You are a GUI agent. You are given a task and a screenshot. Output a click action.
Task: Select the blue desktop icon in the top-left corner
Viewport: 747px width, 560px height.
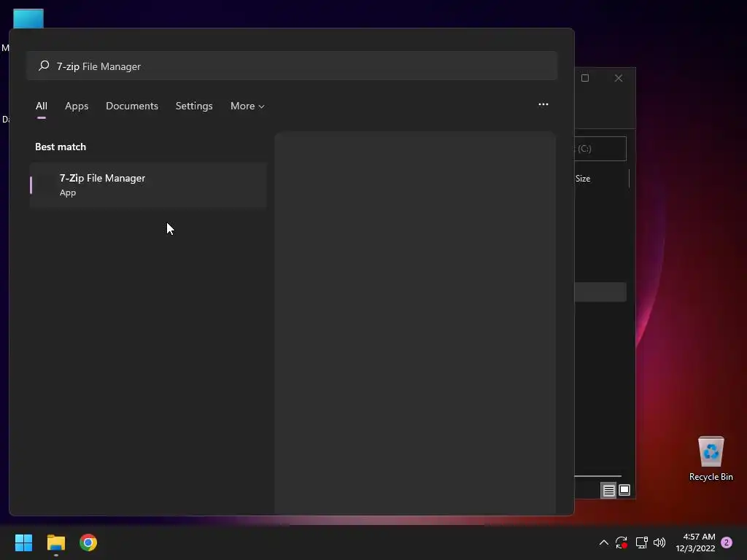point(28,18)
